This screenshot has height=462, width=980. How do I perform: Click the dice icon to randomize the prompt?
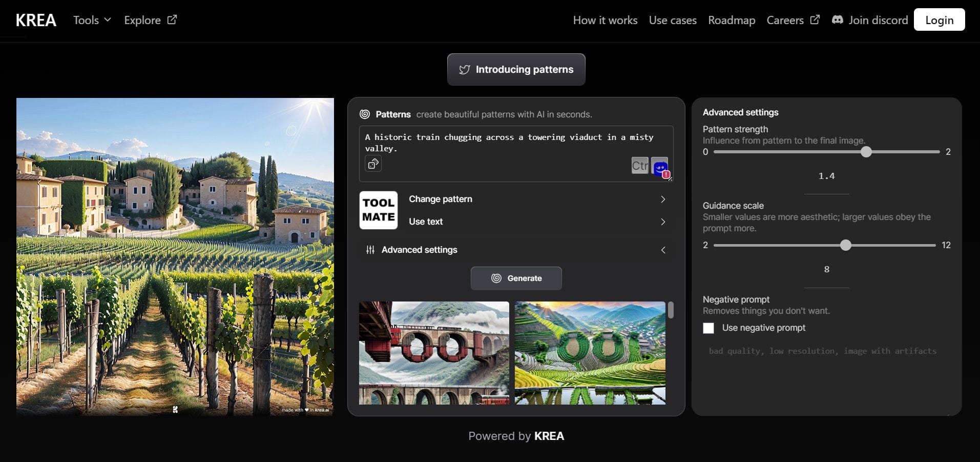[373, 164]
